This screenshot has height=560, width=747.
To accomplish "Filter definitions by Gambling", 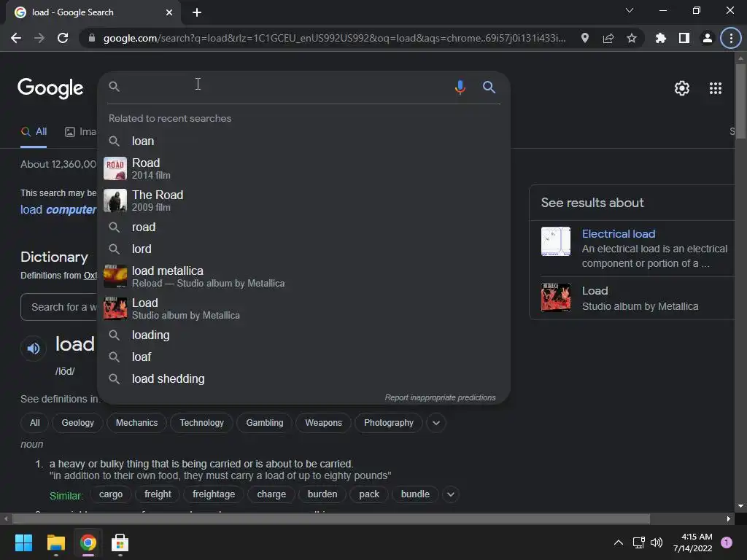I will (x=264, y=423).
